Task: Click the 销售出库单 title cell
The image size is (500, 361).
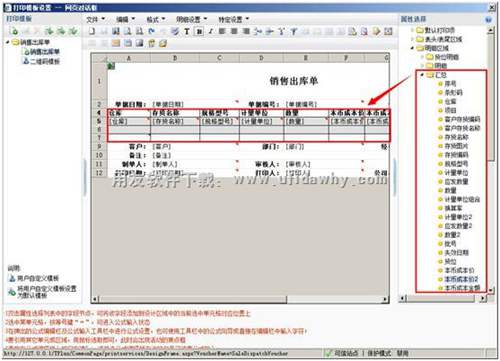Action: click(x=294, y=81)
